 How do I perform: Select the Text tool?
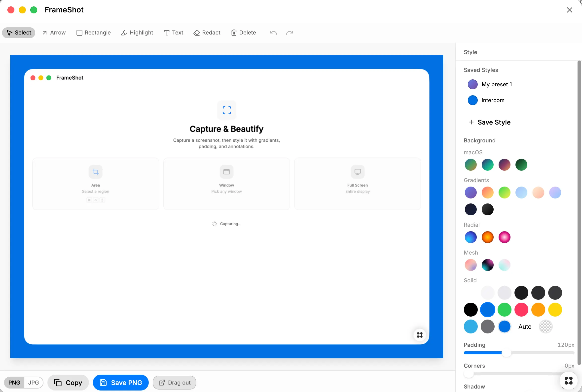[x=174, y=33]
